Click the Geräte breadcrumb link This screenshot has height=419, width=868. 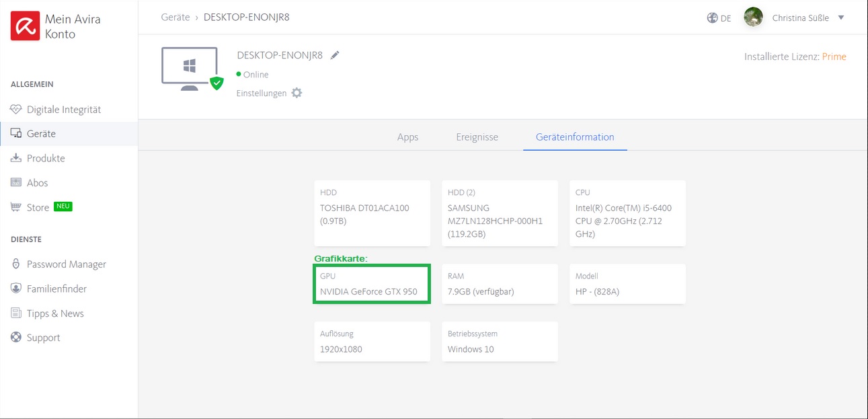pos(175,17)
